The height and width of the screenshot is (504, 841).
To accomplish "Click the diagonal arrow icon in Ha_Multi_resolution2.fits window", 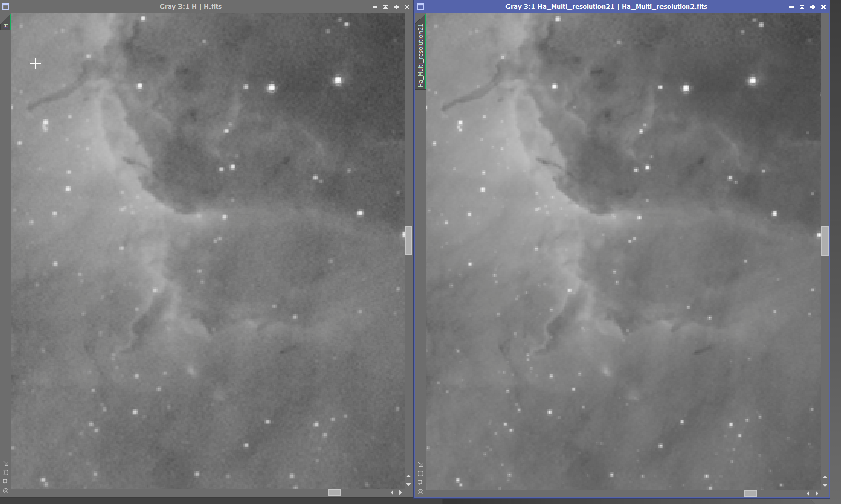I will (420, 464).
